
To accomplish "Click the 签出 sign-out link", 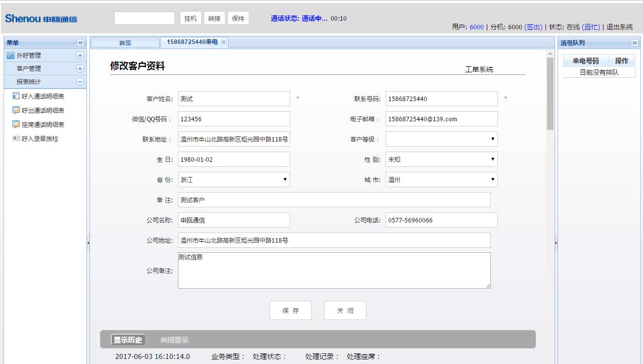I will [534, 27].
